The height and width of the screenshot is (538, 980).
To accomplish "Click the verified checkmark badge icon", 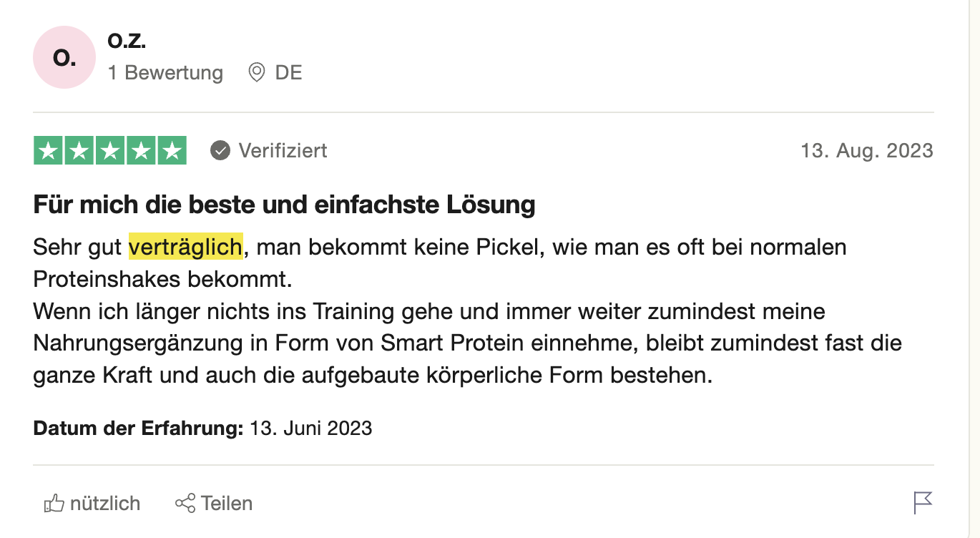I will point(220,150).
